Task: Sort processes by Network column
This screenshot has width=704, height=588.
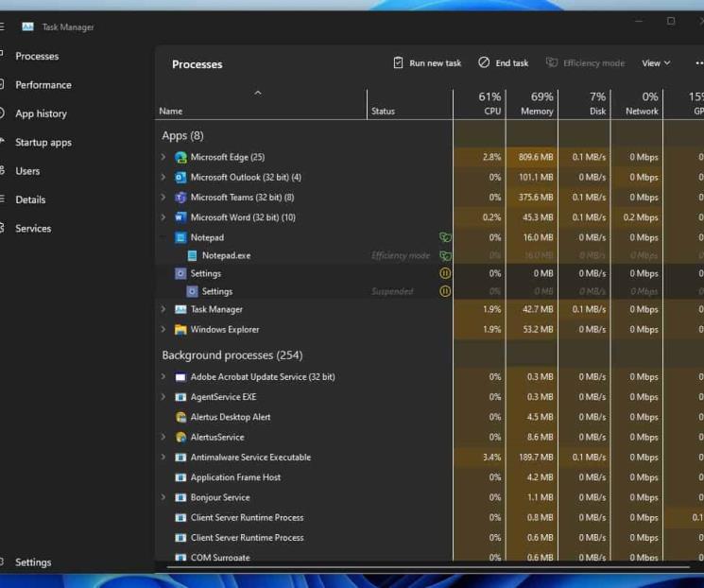Action: [637, 104]
